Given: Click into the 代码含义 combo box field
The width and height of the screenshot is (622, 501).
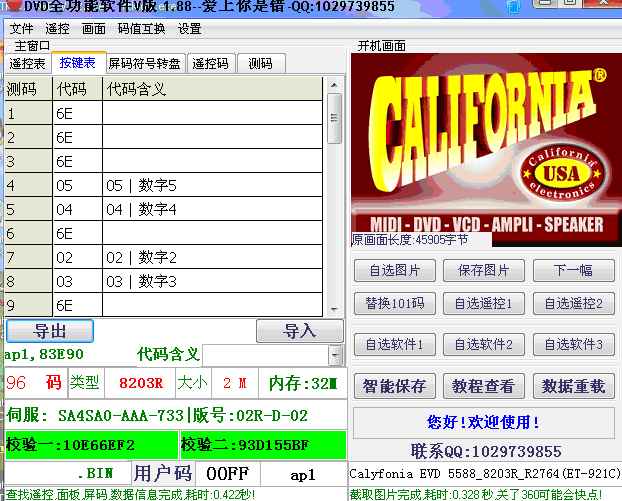Looking at the screenshot, I should coord(266,355).
